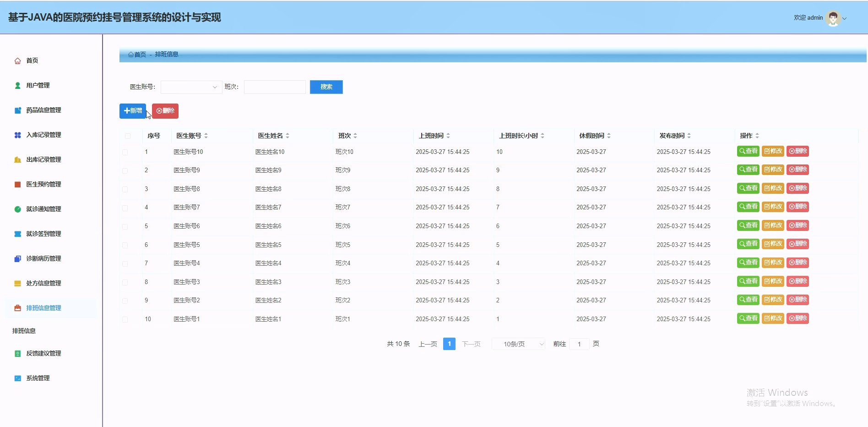Image resolution: width=868 pixels, height=427 pixels.
Task: Click the 前往 page number input
Action: 579,344
